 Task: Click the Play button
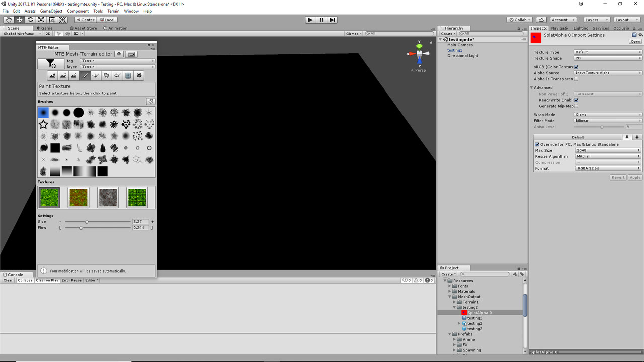point(310,20)
